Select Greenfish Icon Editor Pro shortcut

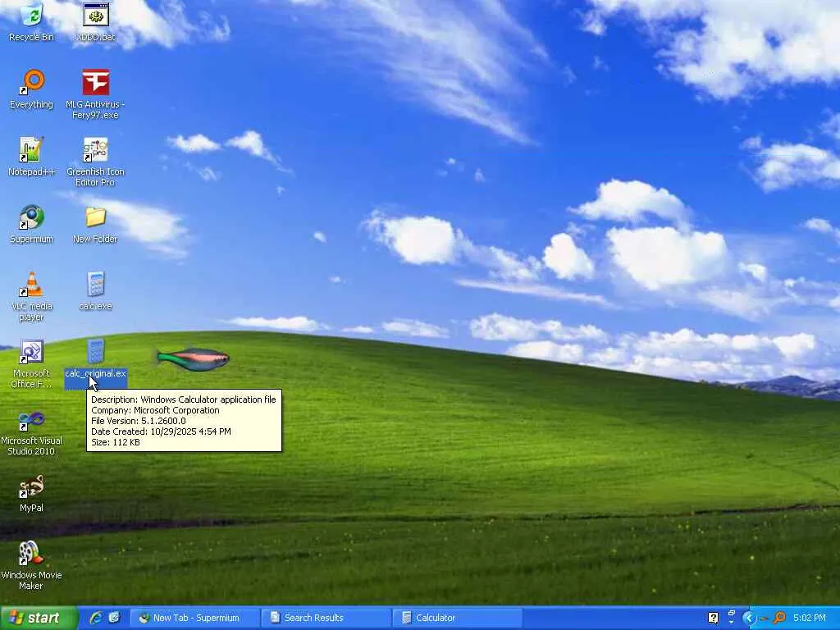(x=95, y=149)
